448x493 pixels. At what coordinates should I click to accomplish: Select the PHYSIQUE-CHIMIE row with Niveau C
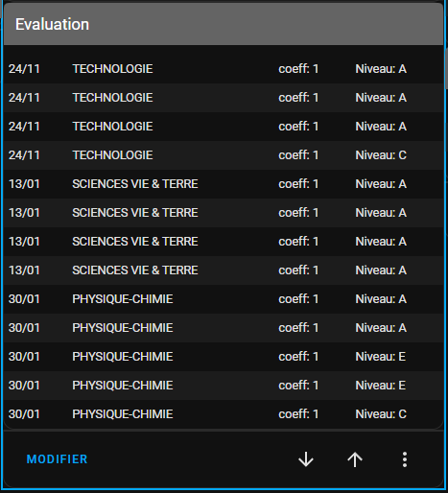[224, 414]
